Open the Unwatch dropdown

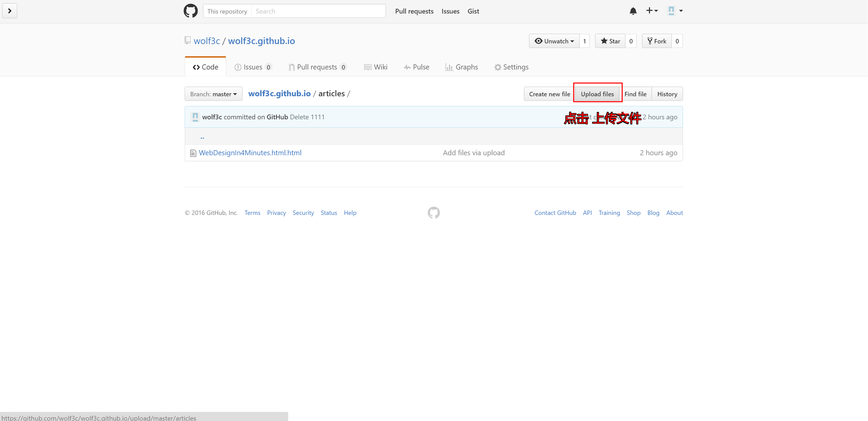(x=554, y=41)
